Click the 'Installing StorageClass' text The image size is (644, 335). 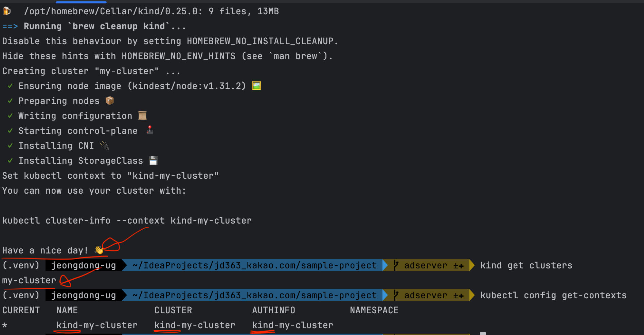81,161
